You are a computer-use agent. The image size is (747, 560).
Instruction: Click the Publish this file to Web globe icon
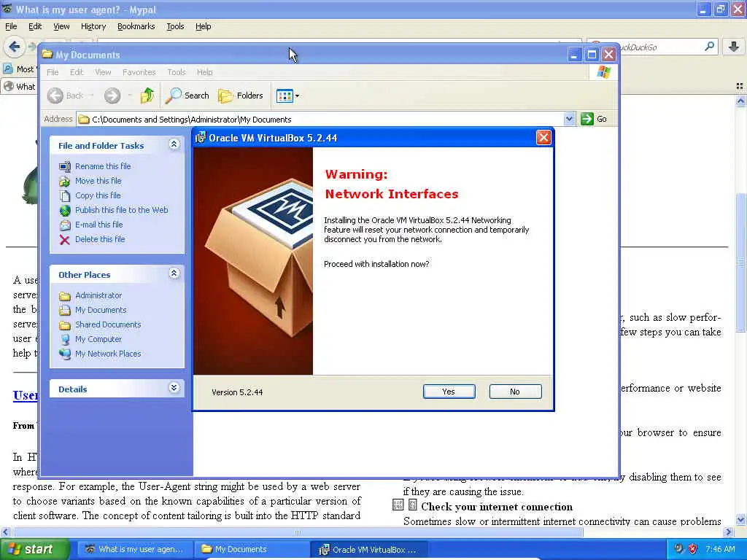pos(65,211)
